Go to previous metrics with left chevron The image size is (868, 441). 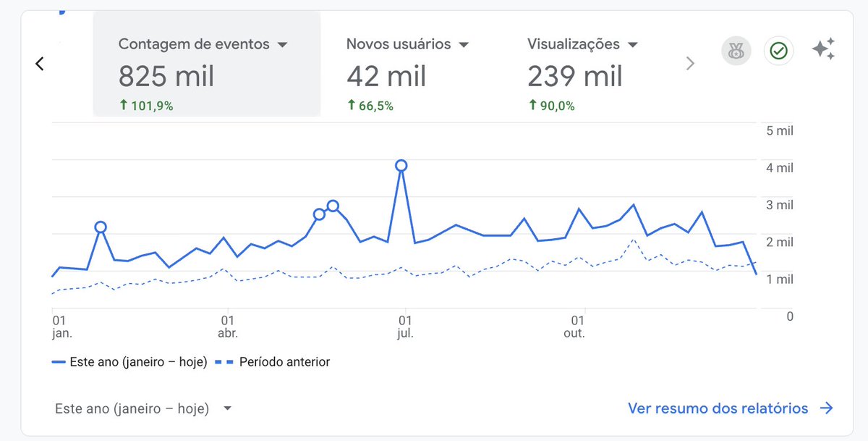[x=40, y=64]
